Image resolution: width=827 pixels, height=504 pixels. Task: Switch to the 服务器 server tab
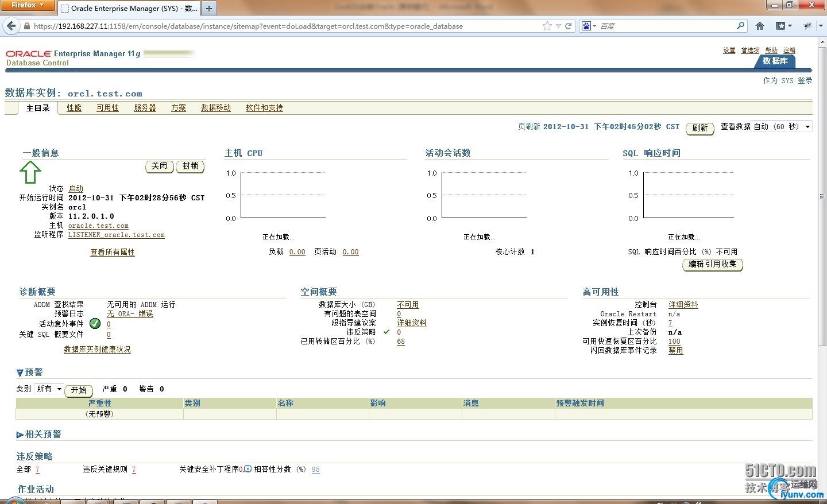(145, 108)
